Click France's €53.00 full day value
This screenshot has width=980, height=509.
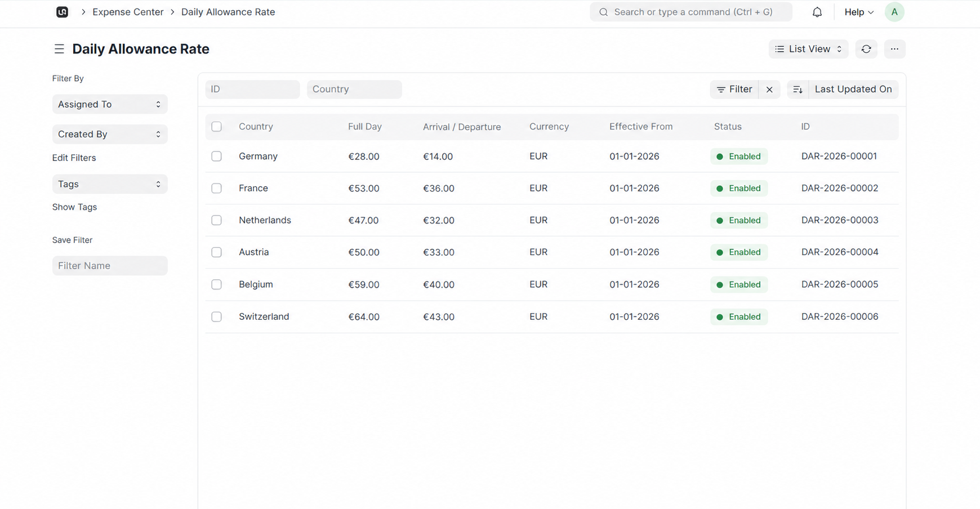[364, 189]
